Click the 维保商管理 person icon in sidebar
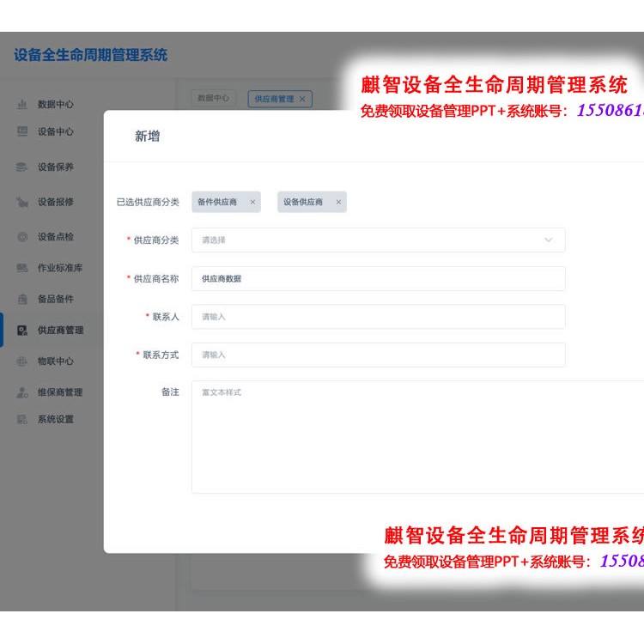 [x=22, y=392]
